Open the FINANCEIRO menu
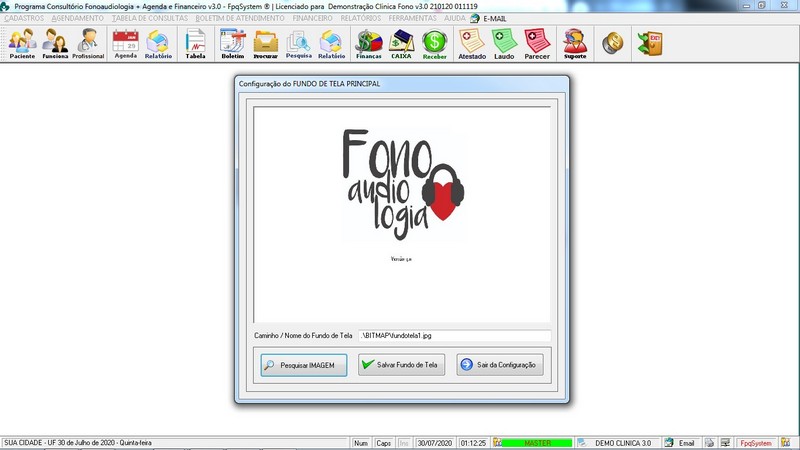 click(312, 18)
